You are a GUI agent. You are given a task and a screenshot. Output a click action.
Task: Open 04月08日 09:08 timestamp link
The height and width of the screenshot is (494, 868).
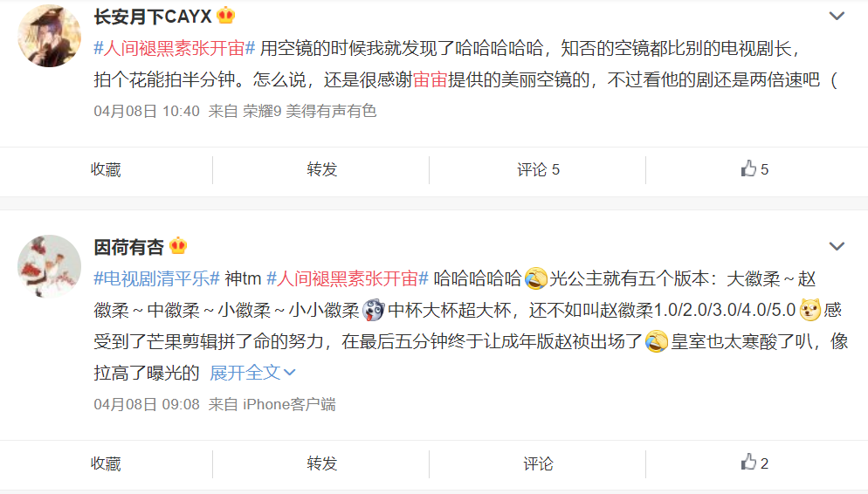[147, 404]
